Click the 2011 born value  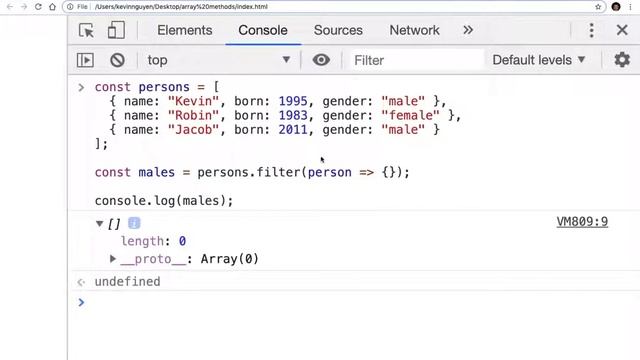point(293,130)
